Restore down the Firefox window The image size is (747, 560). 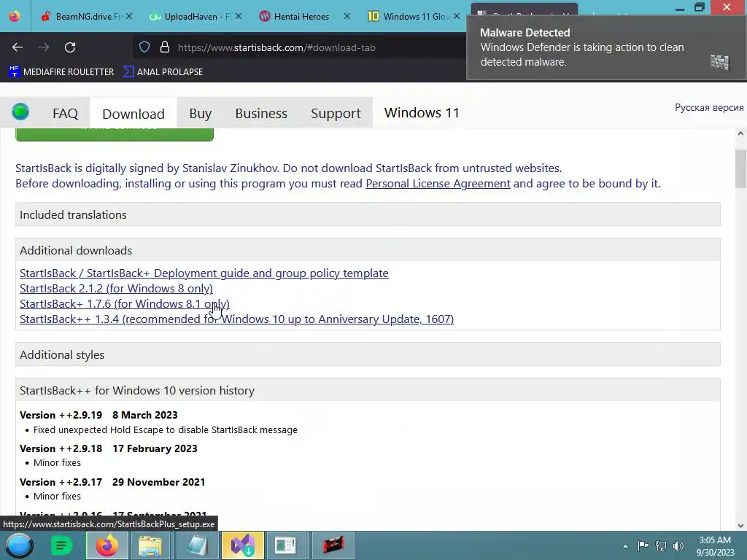point(700,7)
